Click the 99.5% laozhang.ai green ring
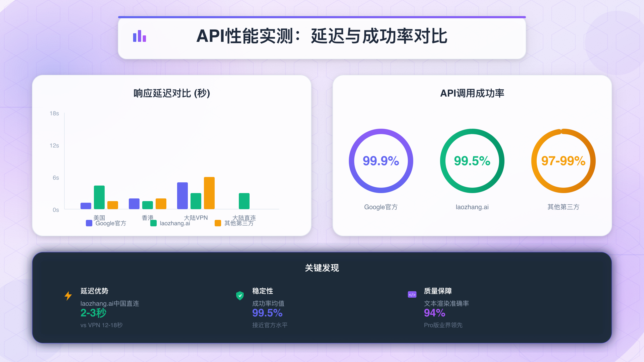Screen dimensions: 644x362 coord(472,161)
